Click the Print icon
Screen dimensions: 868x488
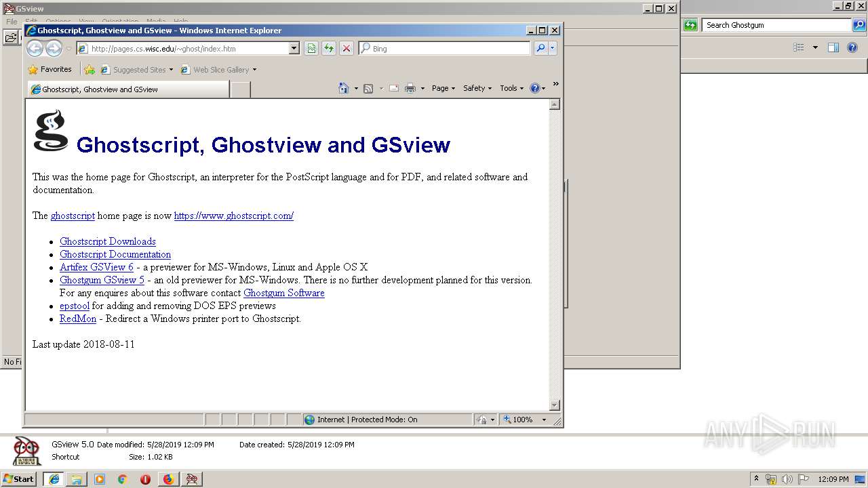[410, 88]
